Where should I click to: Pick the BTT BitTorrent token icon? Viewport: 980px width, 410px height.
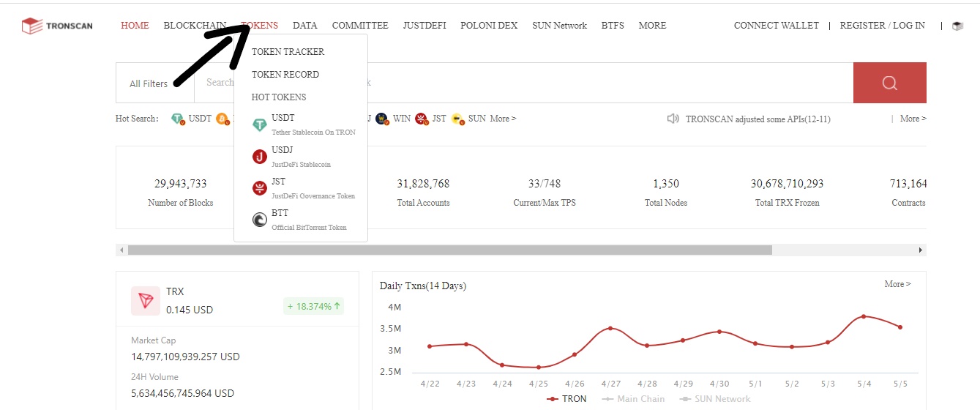tap(260, 220)
